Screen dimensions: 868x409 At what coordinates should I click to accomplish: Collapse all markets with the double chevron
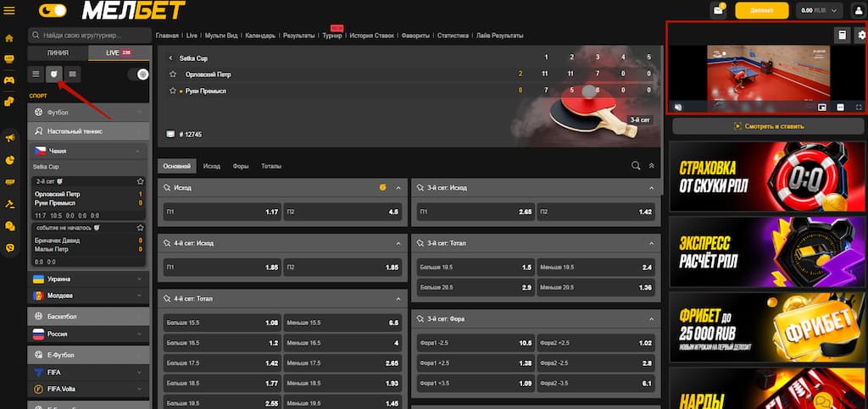pyautogui.click(x=652, y=165)
